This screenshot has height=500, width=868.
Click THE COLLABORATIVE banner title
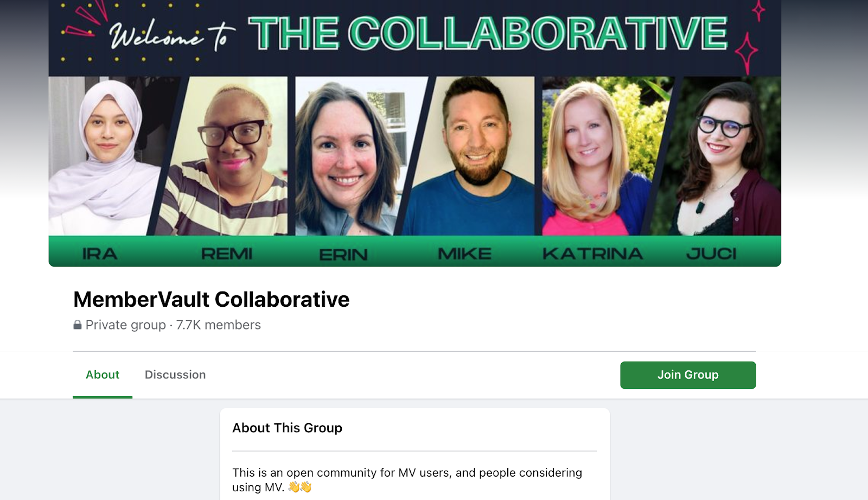[x=488, y=34]
